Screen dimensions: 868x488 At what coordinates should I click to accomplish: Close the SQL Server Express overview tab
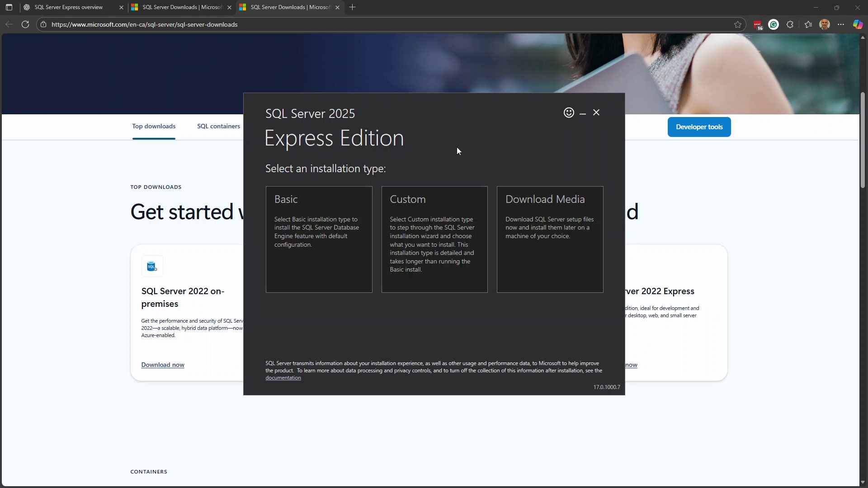pyautogui.click(x=121, y=7)
